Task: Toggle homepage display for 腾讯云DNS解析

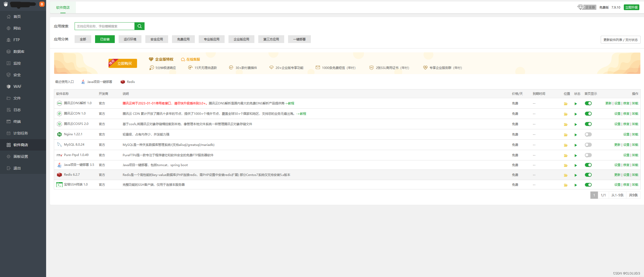Action: click(x=588, y=103)
